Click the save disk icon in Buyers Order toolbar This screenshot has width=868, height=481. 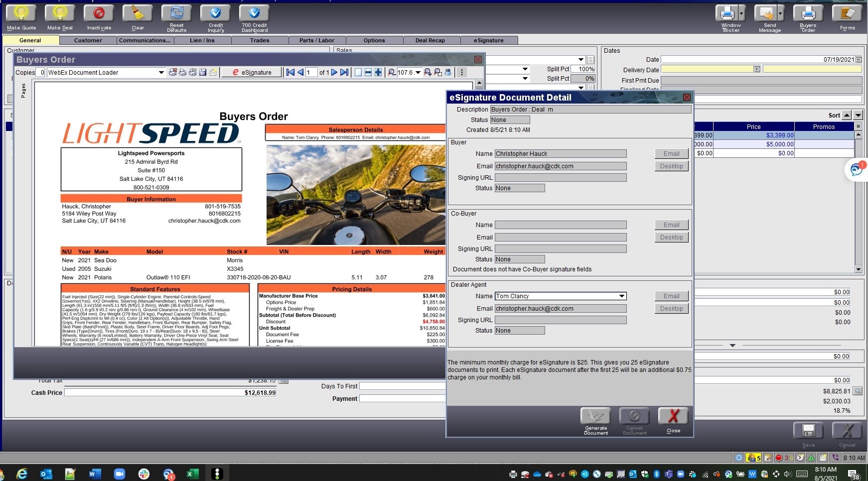click(x=203, y=72)
